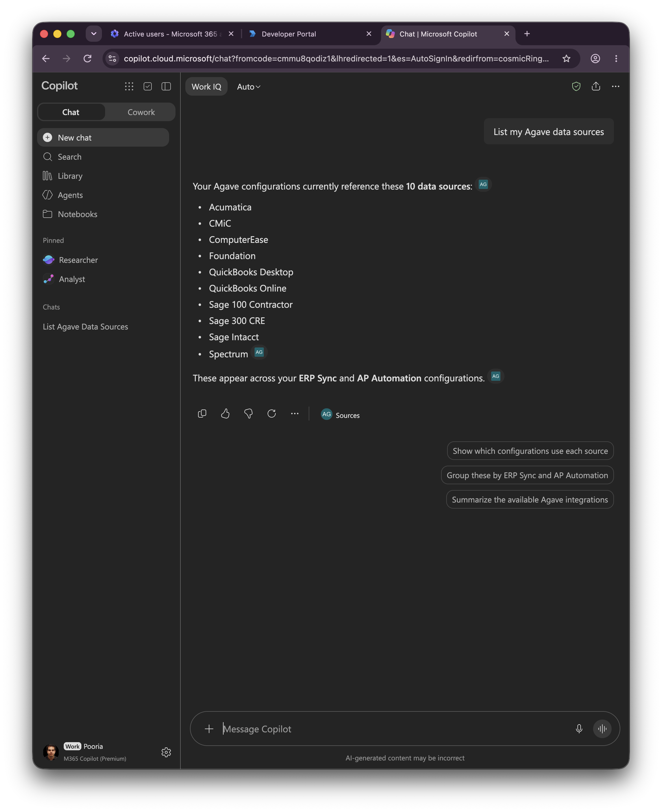Open the 'List Agave Data Sources' chat
The image size is (662, 812).
[x=103, y=326]
